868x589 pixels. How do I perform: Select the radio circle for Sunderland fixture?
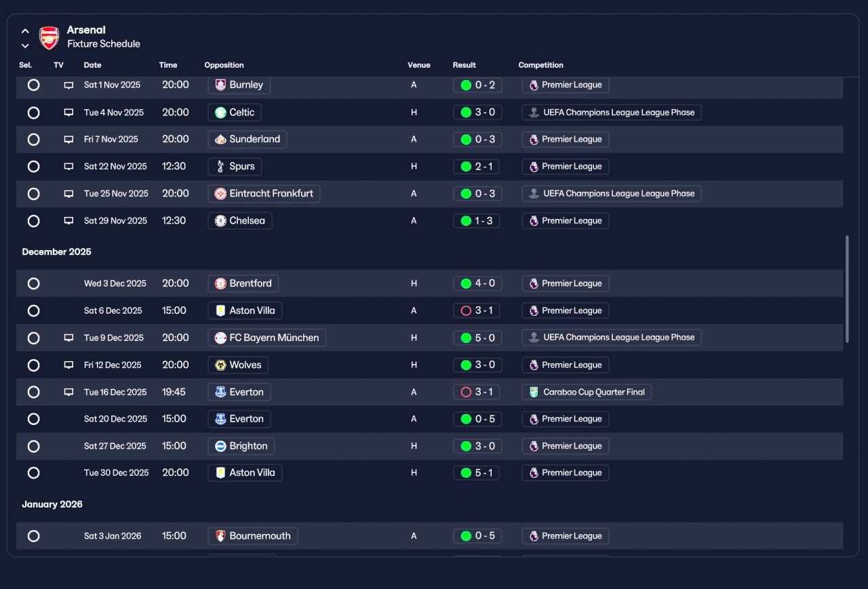point(33,140)
